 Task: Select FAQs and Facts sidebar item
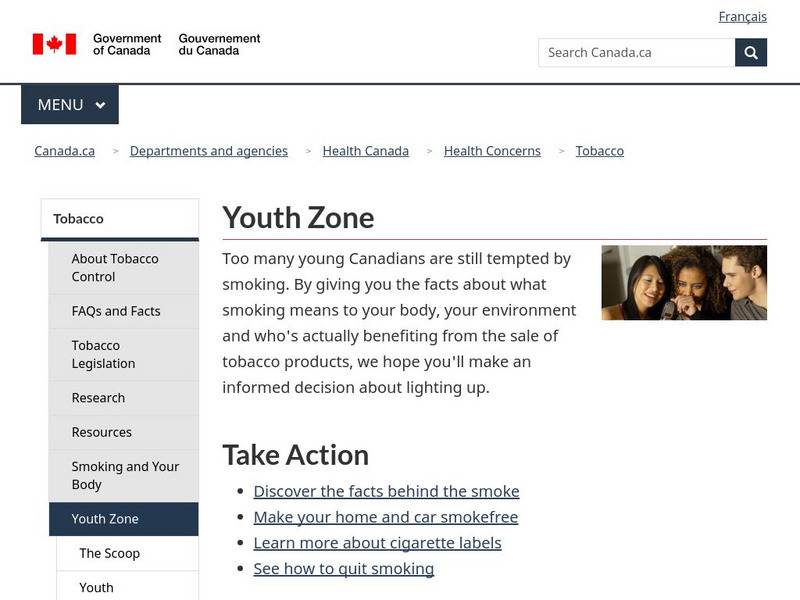[116, 311]
